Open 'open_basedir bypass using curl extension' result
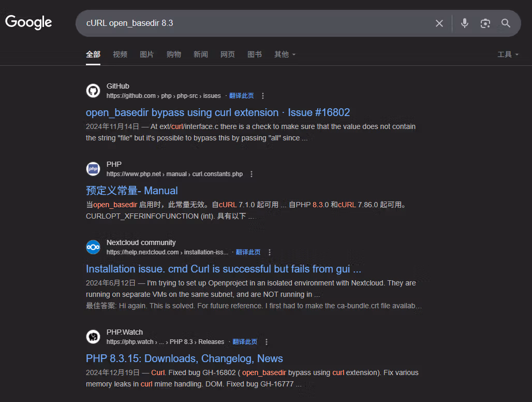Viewport: 532px width, 402px height. (x=218, y=112)
